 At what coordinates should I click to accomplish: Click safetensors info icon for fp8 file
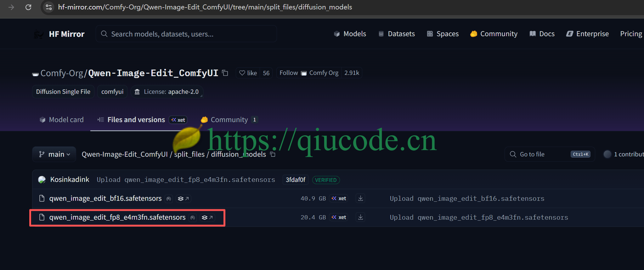coord(193,217)
